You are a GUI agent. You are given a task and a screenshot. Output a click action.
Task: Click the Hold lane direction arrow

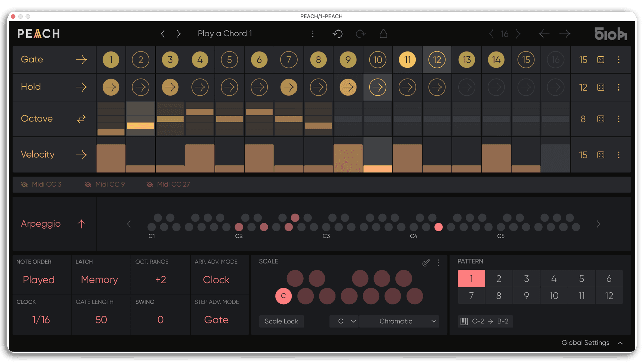(81, 87)
